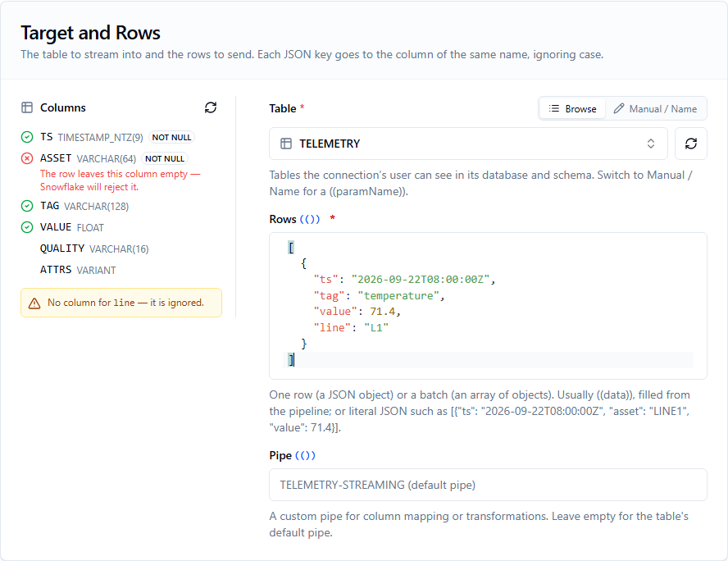This screenshot has width=728, height=561.
Task: Switch to Browse mode
Action: pyautogui.click(x=572, y=108)
